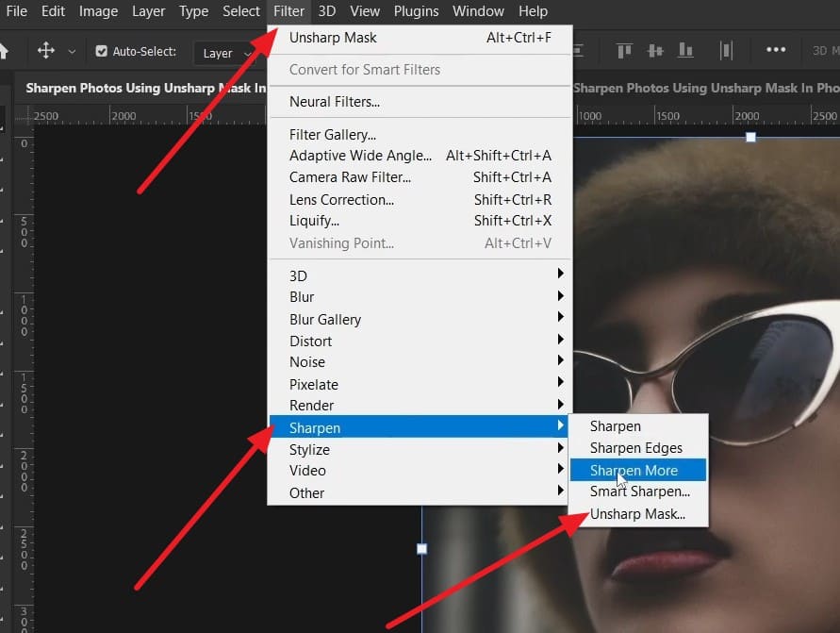Choose Neural Filters... entry
The width and height of the screenshot is (840, 633).
420,102
